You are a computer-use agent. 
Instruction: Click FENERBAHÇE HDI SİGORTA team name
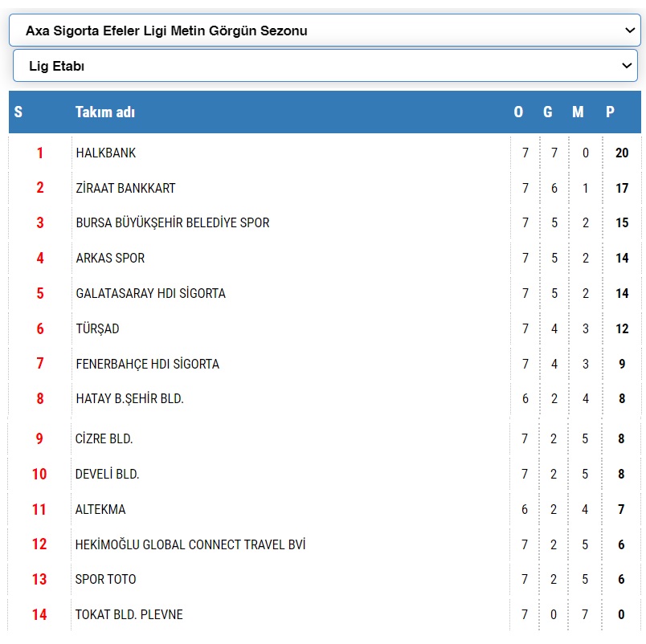click(148, 365)
